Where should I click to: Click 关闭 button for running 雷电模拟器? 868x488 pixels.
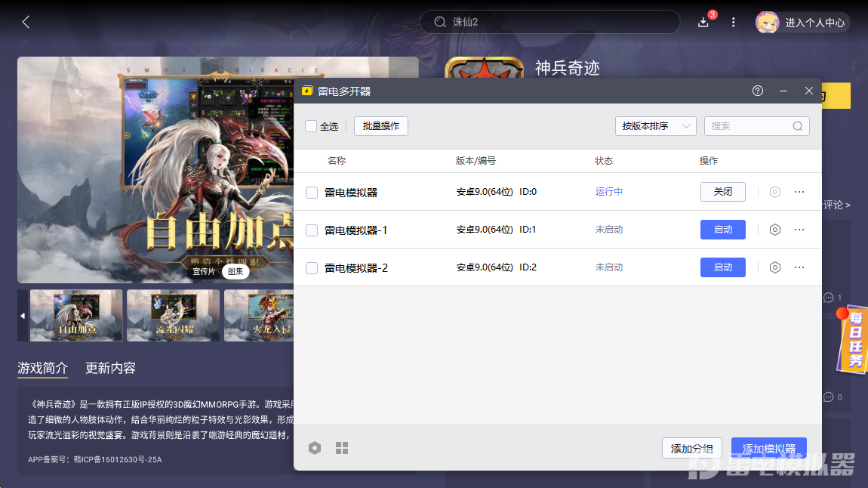click(x=723, y=192)
